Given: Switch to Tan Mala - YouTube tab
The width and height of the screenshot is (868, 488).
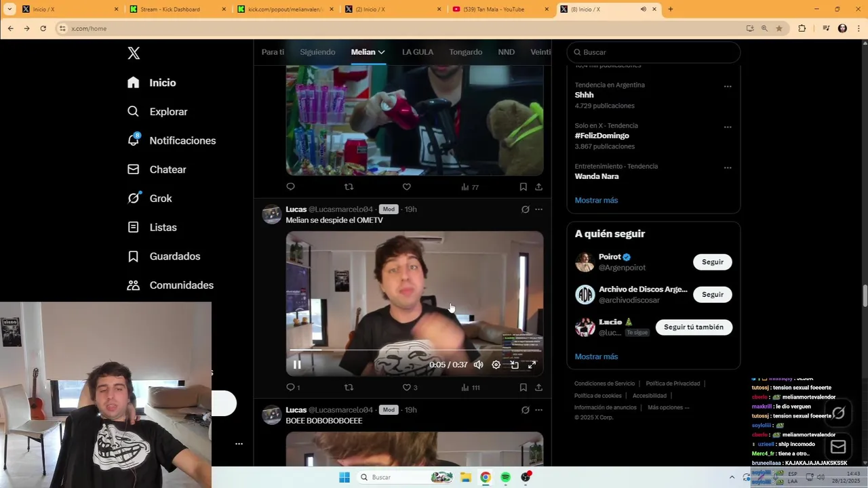Looking at the screenshot, I should click(x=500, y=9).
